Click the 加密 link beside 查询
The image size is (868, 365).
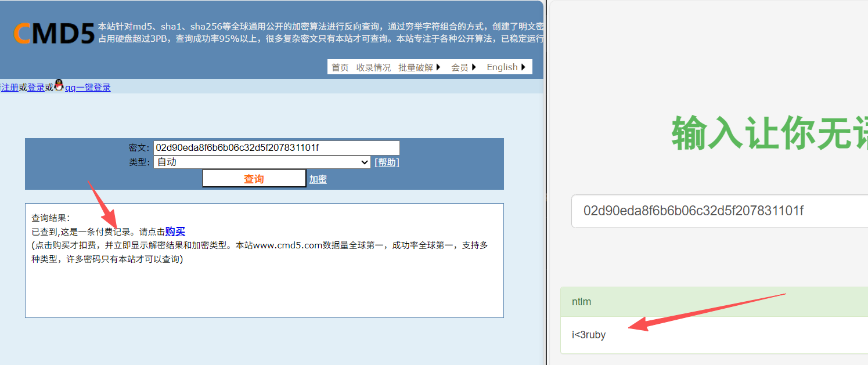tap(318, 179)
